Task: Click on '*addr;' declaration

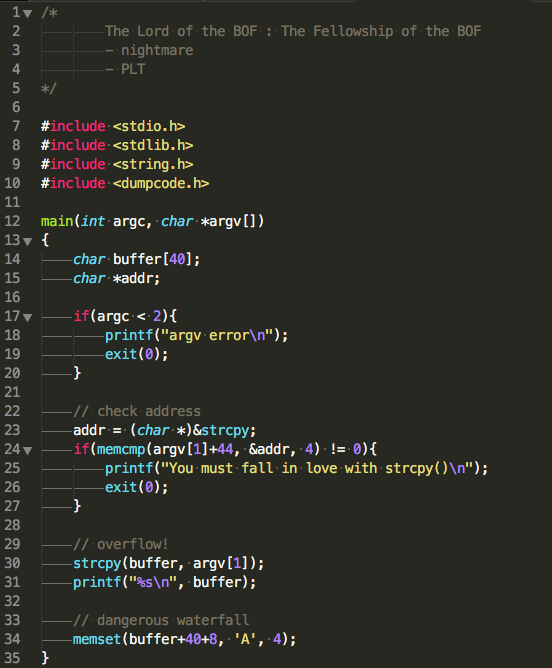Action: (136, 278)
